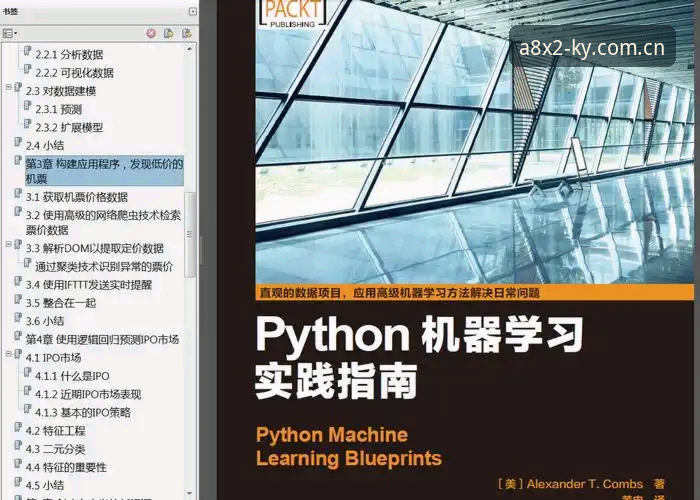
Task: Open bookmark 4.5 小结
Action: (45, 485)
